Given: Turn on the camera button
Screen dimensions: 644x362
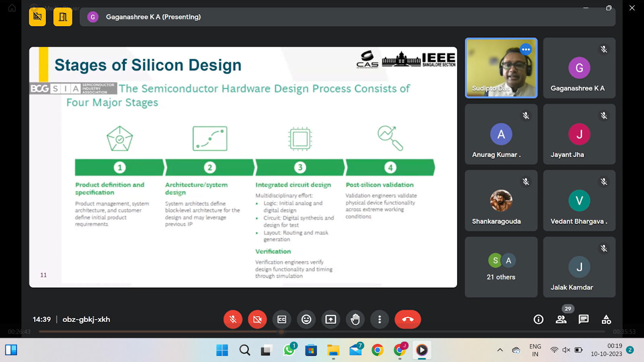Looking at the screenshot, I should [x=257, y=319].
